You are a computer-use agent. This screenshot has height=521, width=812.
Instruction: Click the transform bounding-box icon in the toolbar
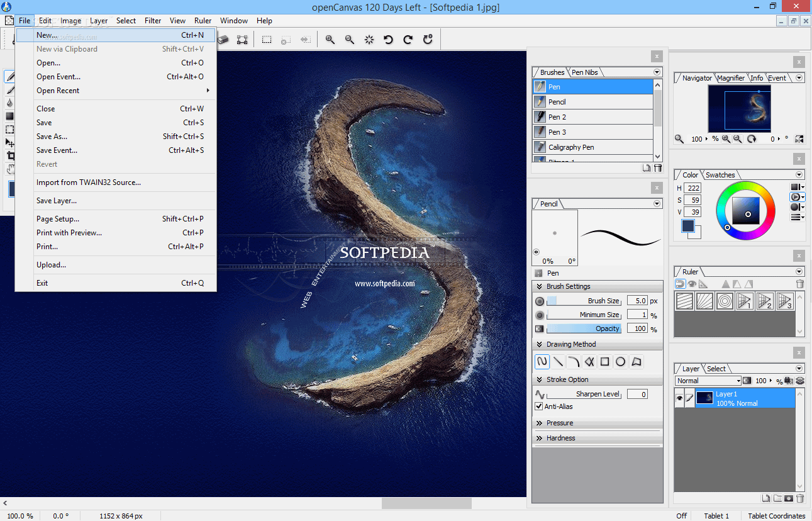(x=242, y=40)
